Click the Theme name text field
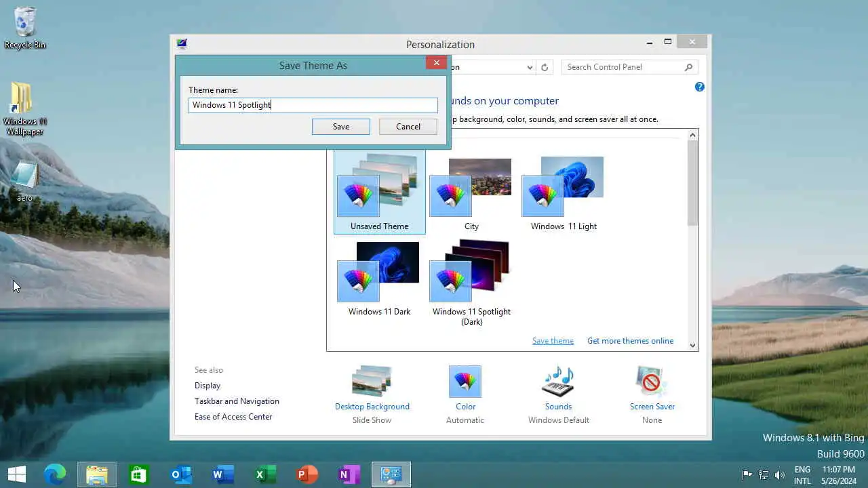 (x=313, y=105)
